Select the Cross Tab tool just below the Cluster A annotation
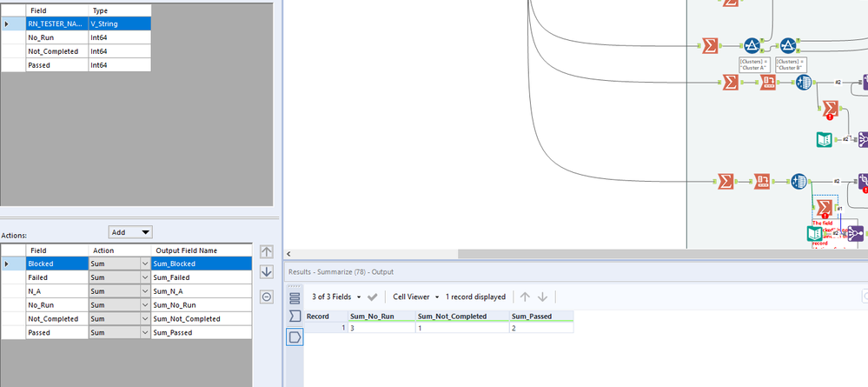 click(x=768, y=83)
